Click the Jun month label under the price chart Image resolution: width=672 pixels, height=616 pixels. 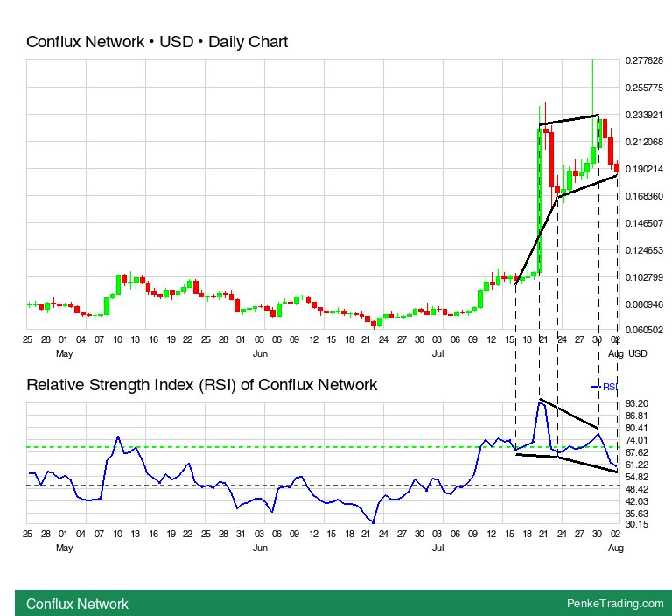point(260,353)
